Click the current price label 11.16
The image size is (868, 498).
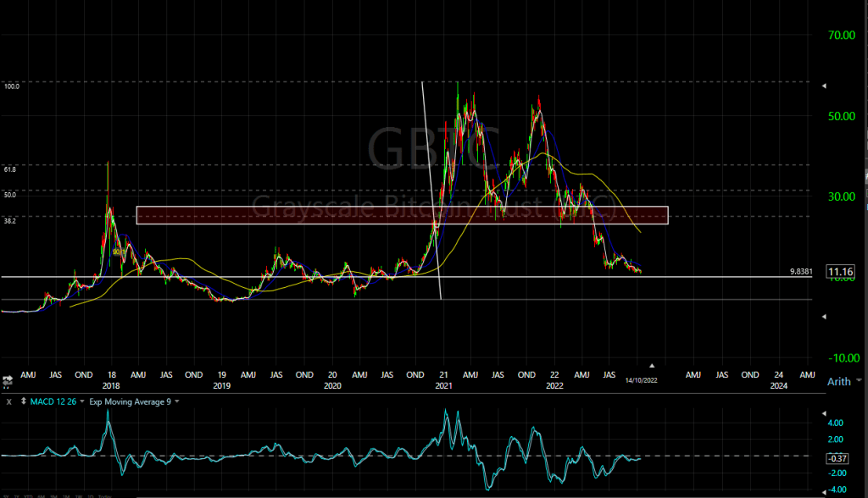pyautogui.click(x=841, y=272)
